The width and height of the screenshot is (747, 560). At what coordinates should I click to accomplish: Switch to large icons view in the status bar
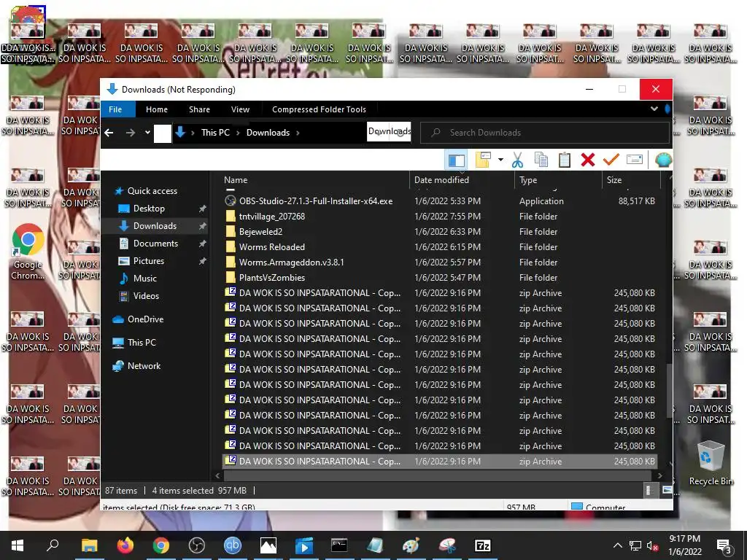point(667,490)
